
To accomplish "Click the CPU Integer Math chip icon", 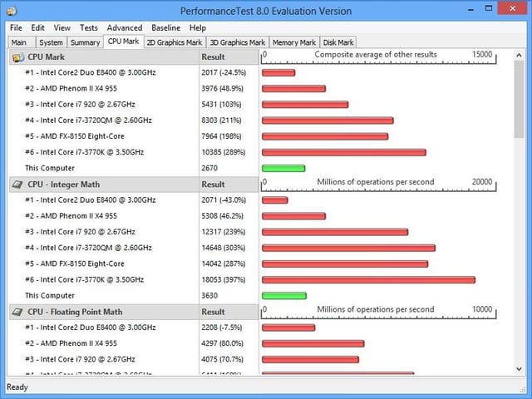I will point(17,185).
